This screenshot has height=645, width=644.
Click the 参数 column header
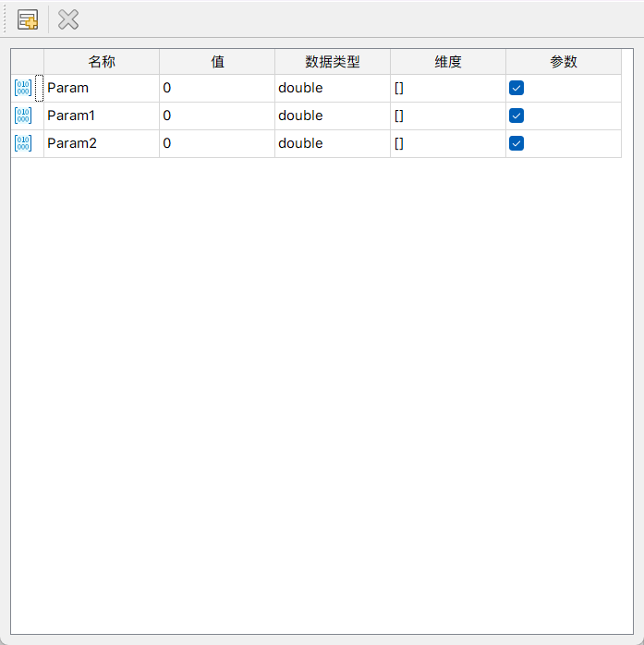pos(564,62)
